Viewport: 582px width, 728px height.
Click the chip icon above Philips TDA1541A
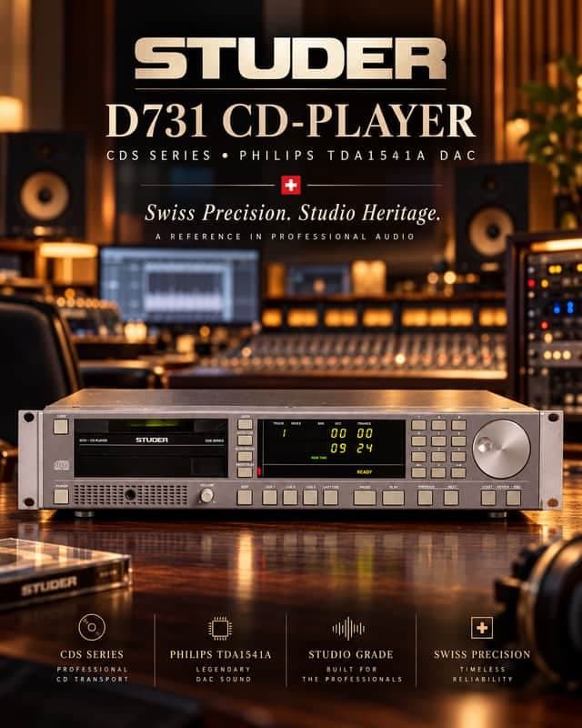[x=220, y=629]
